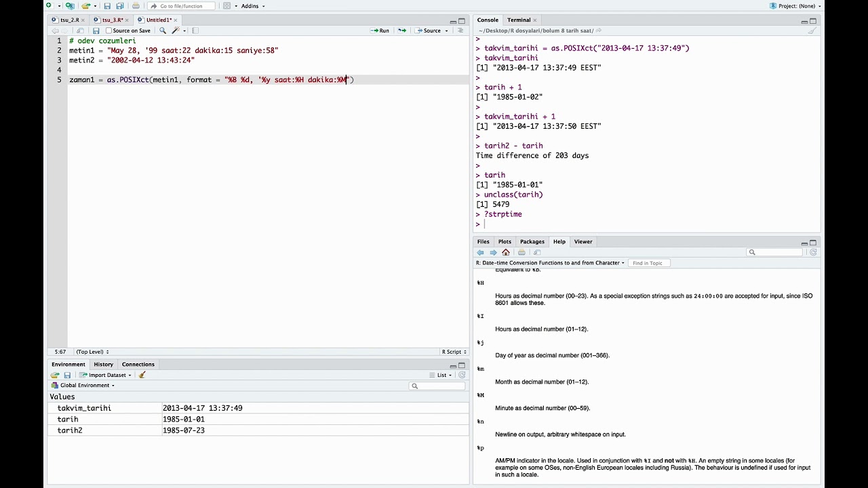Click the Print icon in main toolbar
This screenshot has width=868, height=488.
click(136, 6)
